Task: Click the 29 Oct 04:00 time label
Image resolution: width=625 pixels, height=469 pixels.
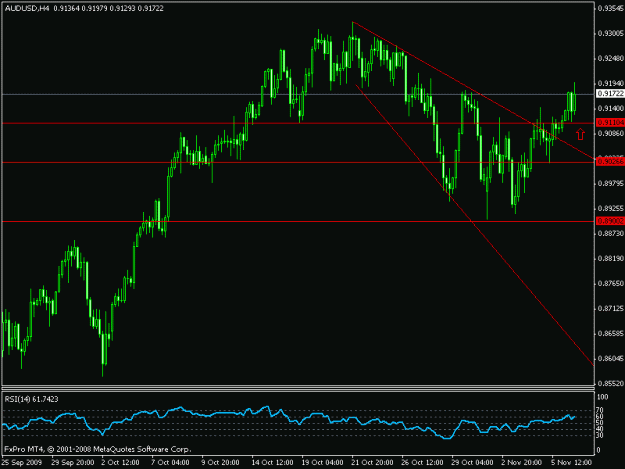Action: click(x=472, y=463)
